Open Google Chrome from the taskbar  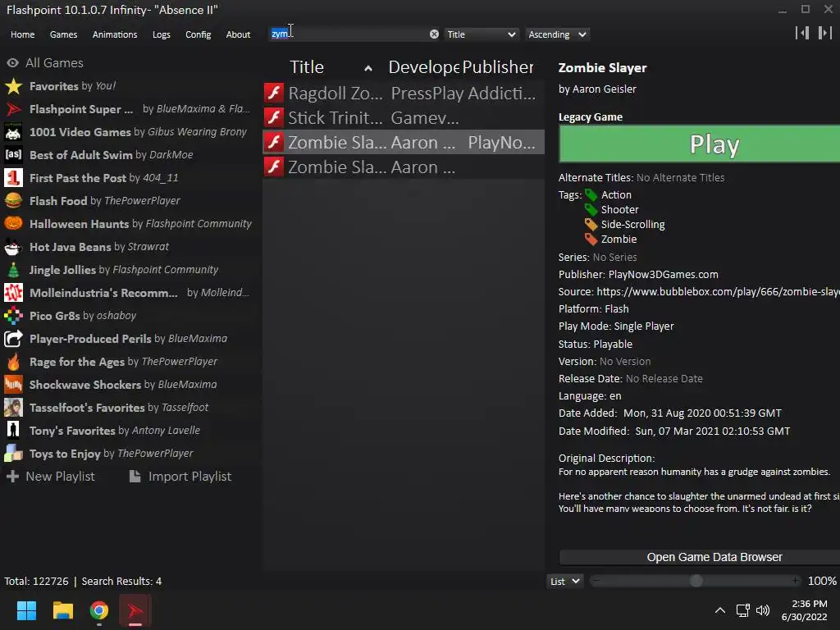point(99,610)
